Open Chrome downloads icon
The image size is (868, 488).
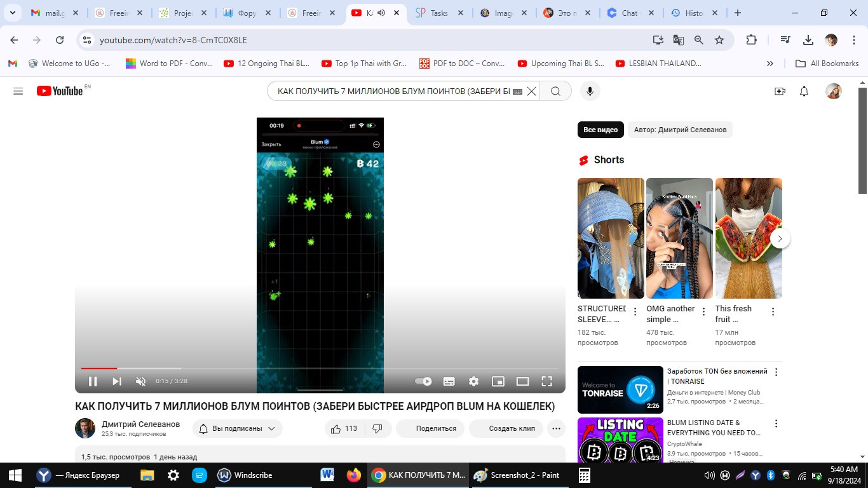pyautogui.click(x=808, y=40)
